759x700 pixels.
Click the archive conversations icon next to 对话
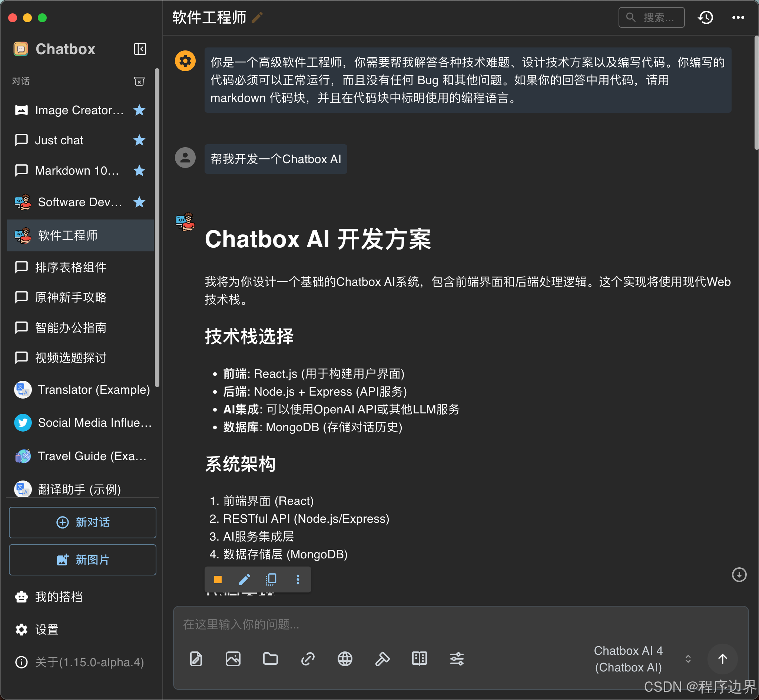[139, 81]
